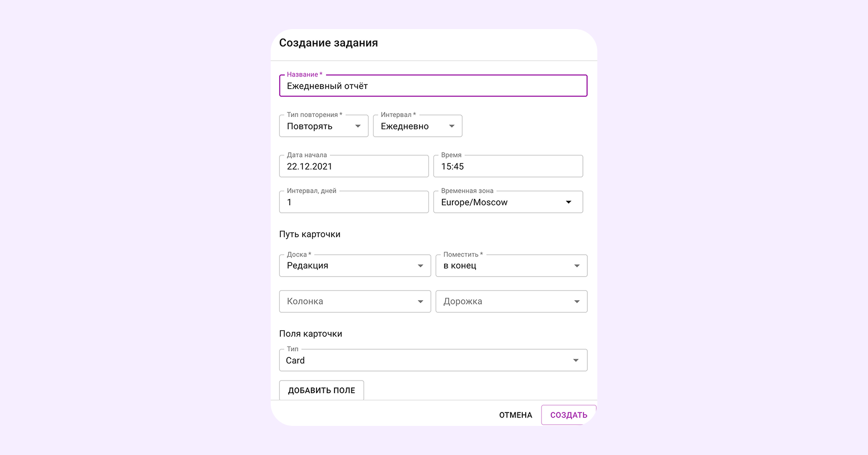Open the Тип повторения dropdown
The height and width of the screenshot is (455, 868).
point(323,126)
